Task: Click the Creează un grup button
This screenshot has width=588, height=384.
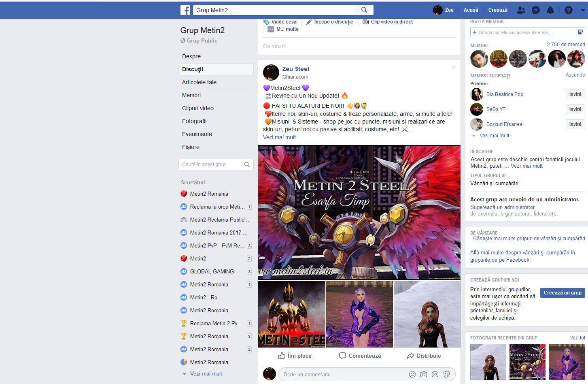Action: [563, 293]
